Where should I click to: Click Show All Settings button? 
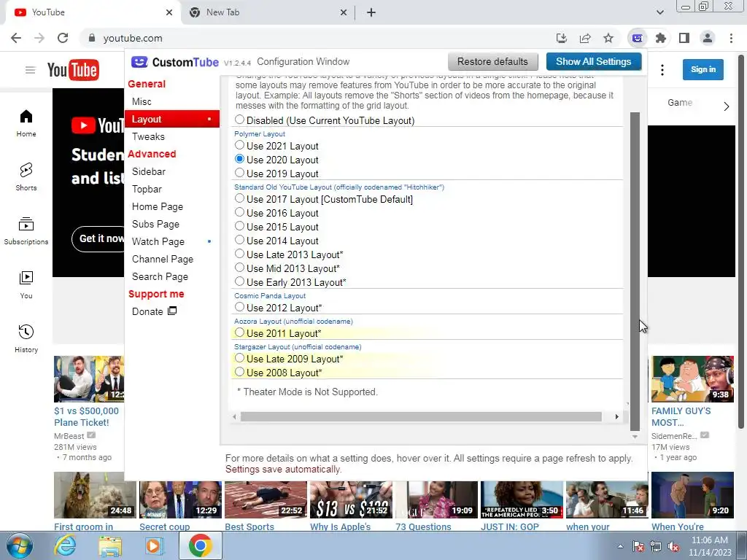(x=594, y=61)
